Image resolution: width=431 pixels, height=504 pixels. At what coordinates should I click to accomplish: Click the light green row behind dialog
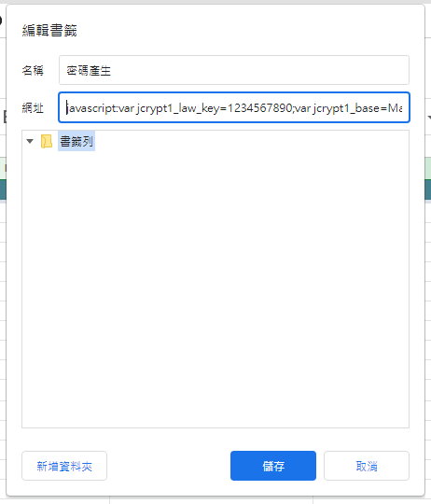click(428, 168)
